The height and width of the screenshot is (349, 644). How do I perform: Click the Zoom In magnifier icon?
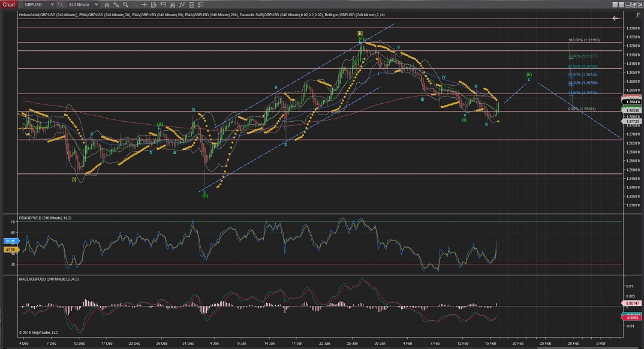126,5
